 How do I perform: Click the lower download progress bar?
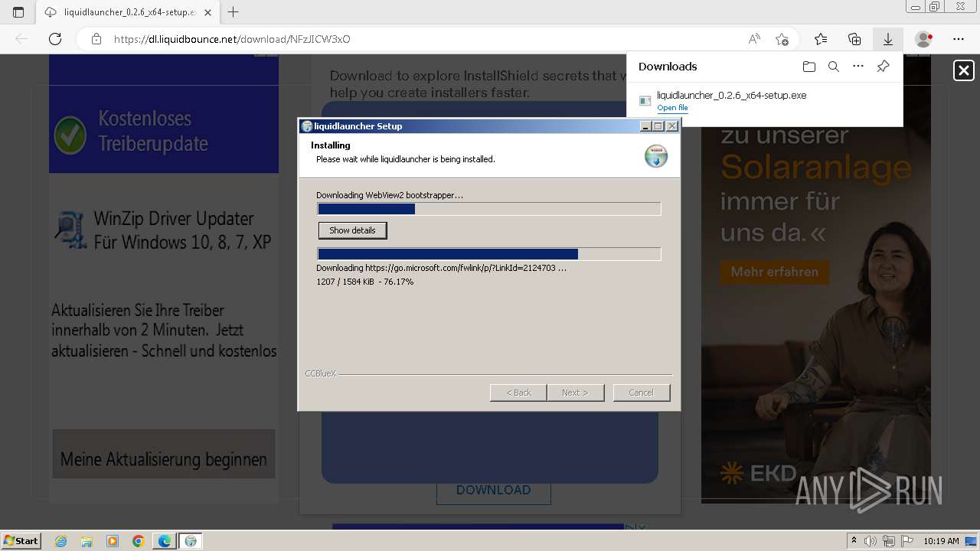pos(488,254)
